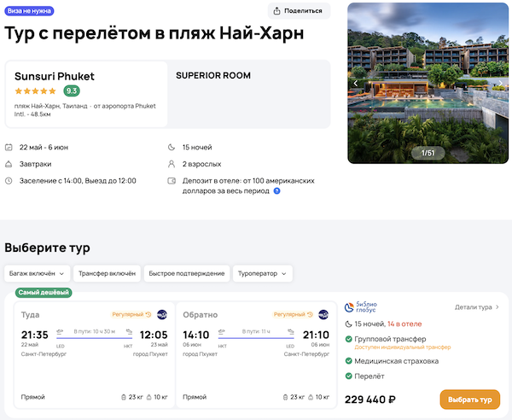Toggle the Быстрое подтверждение filter
512x420 pixels.
coord(186,273)
